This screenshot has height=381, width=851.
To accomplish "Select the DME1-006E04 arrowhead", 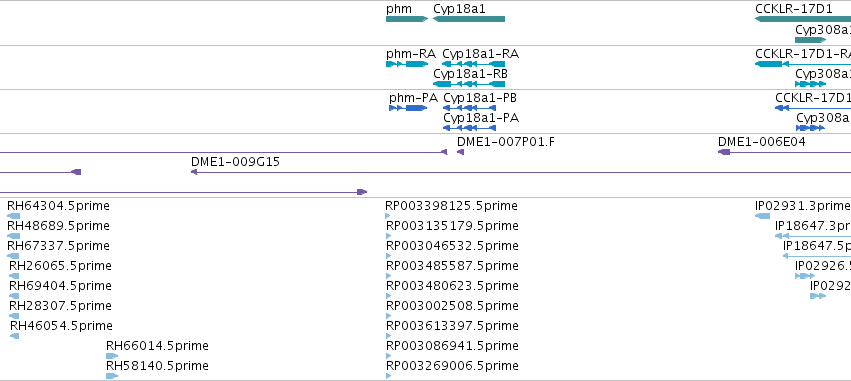I will 724,152.
